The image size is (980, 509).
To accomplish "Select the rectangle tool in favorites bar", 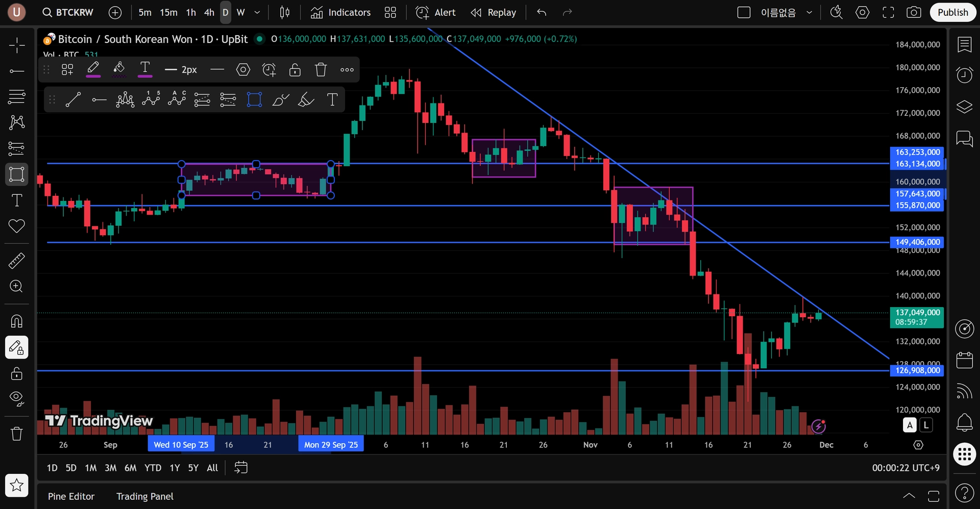I will pos(254,100).
